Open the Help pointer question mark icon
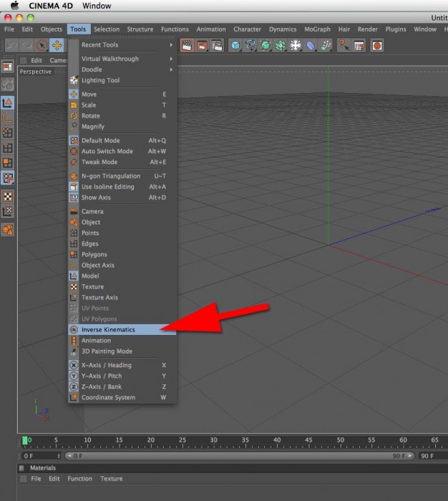The height and width of the screenshot is (501, 448). coord(344,45)
